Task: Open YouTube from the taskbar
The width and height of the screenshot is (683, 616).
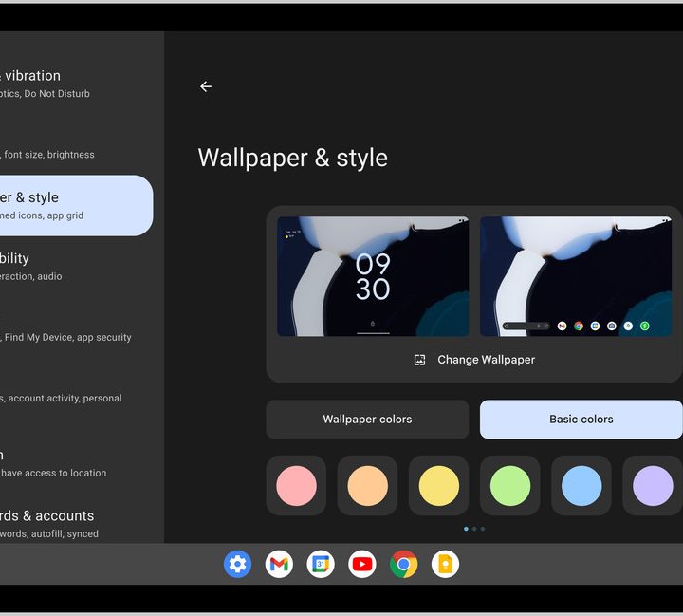Action: coord(362,565)
